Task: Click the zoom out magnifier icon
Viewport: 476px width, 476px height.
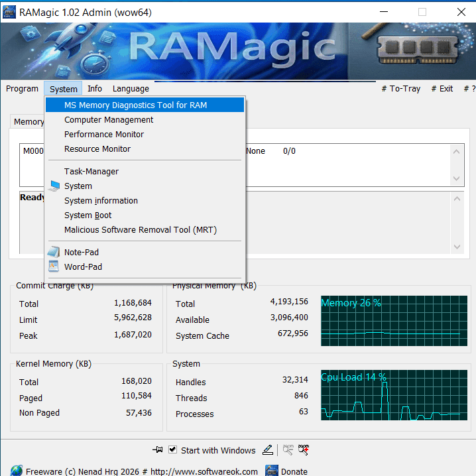Action: [288, 450]
